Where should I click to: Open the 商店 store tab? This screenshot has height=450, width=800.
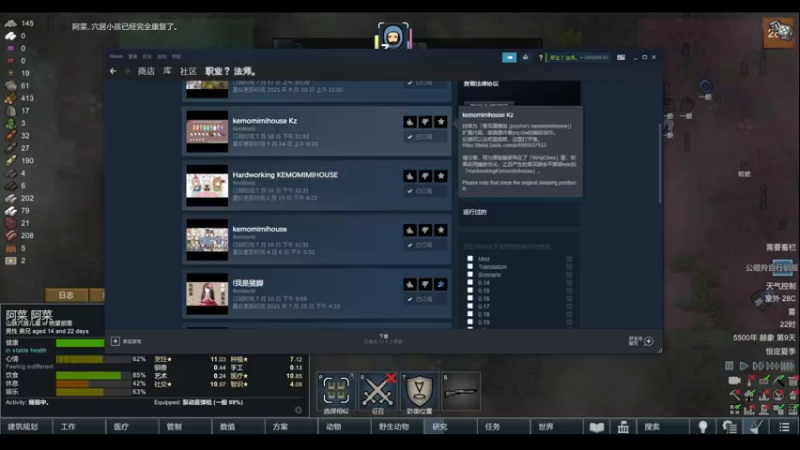146,71
